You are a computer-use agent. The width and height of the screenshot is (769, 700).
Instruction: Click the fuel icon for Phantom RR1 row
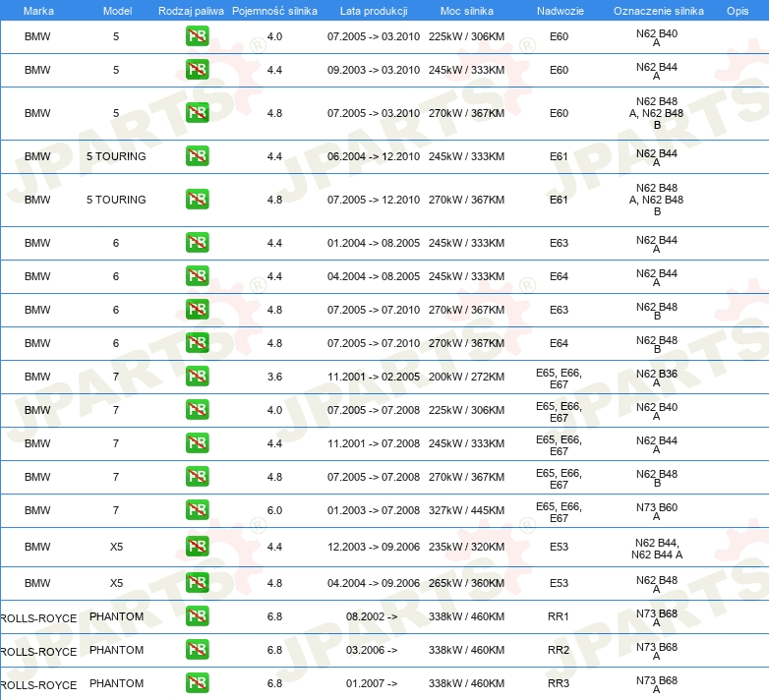[197, 616]
